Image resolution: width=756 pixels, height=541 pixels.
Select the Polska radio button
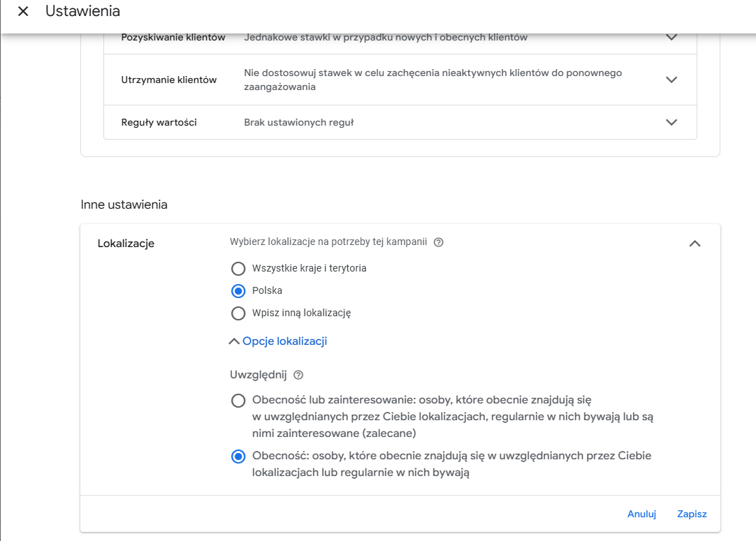[238, 290]
